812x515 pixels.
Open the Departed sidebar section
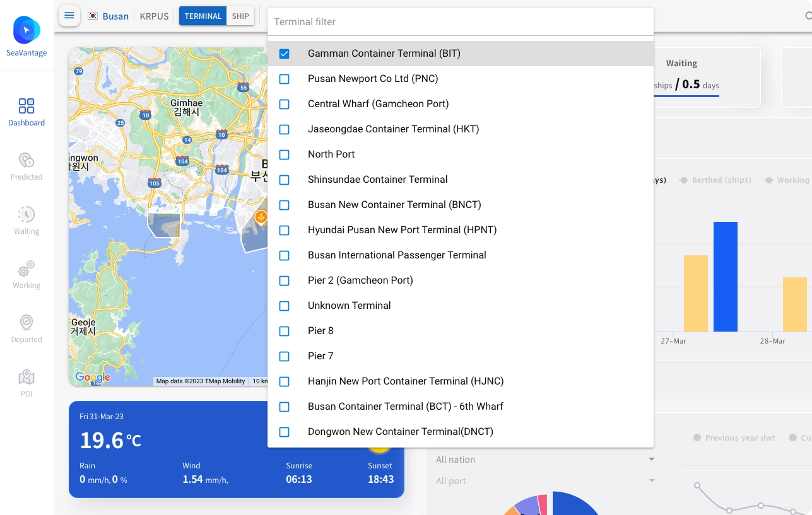[x=26, y=329]
